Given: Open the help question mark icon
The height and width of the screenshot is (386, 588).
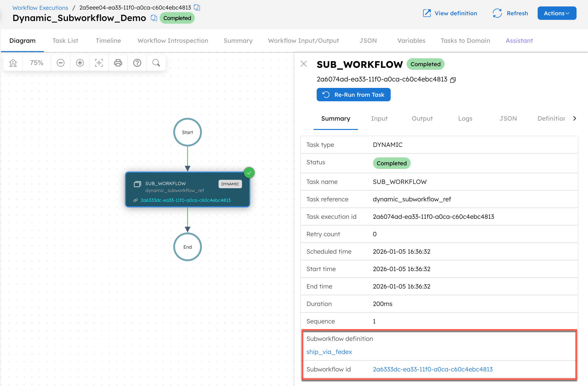Looking at the screenshot, I should (137, 63).
